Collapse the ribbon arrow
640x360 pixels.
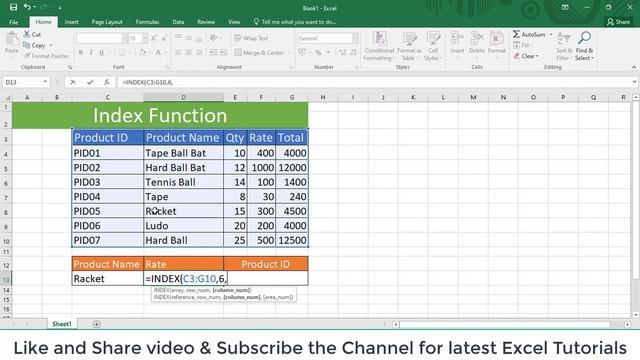pyautogui.click(x=634, y=67)
